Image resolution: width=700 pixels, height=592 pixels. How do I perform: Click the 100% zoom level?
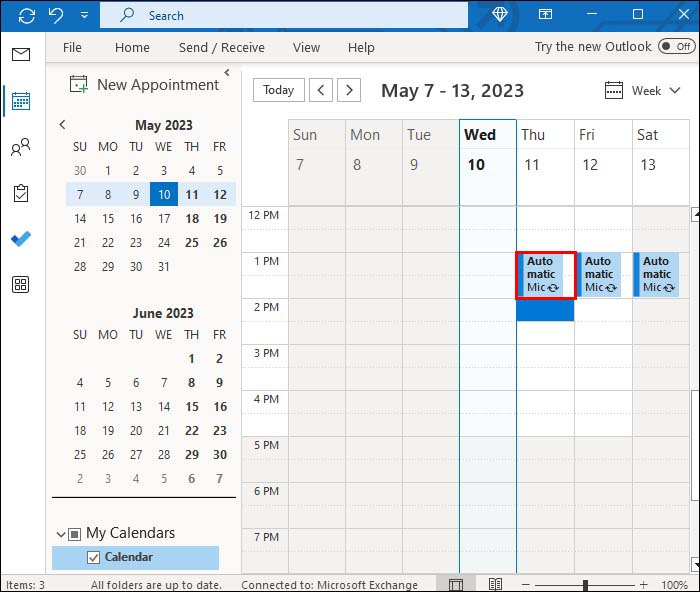[674, 585]
